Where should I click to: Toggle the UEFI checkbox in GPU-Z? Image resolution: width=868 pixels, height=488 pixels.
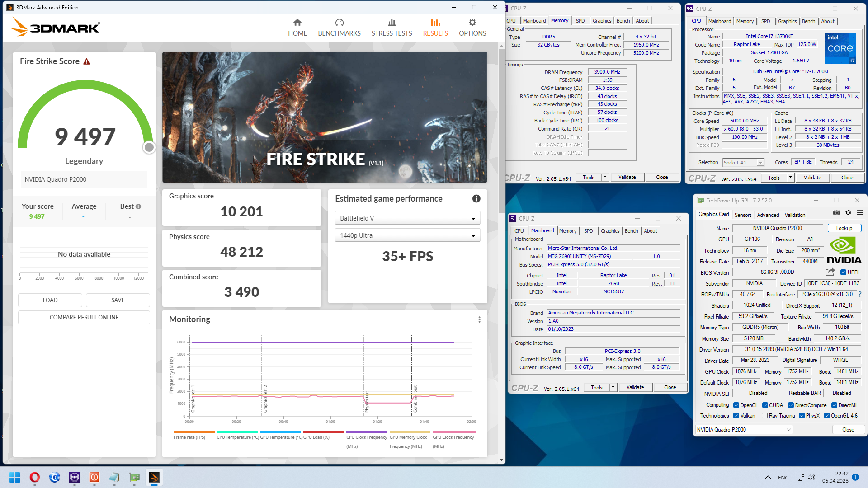point(843,272)
